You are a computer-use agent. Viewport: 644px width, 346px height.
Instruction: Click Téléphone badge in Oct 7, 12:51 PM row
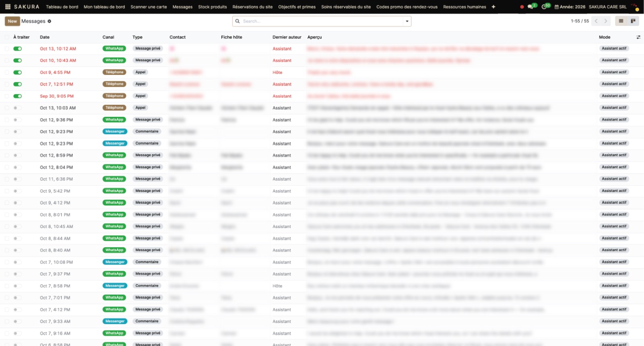point(114,84)
